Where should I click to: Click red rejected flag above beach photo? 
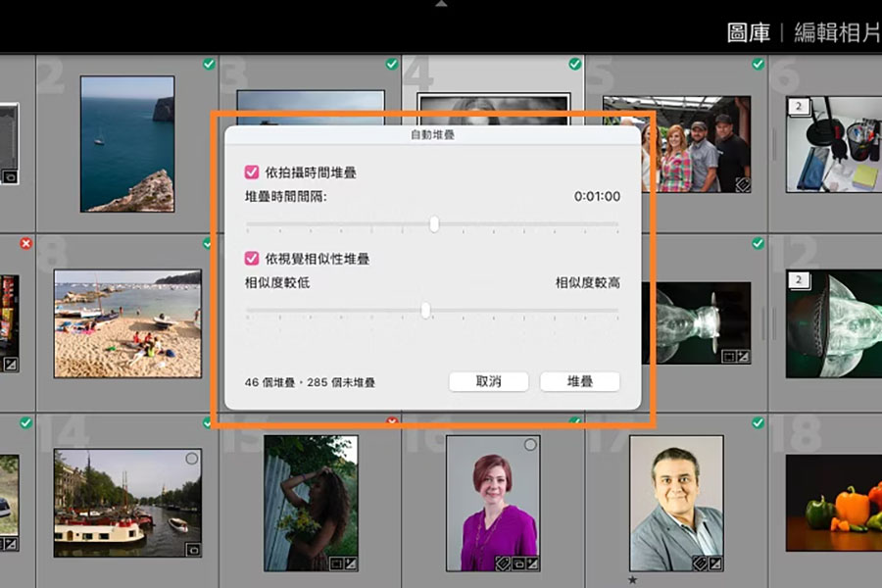point(25,243)
